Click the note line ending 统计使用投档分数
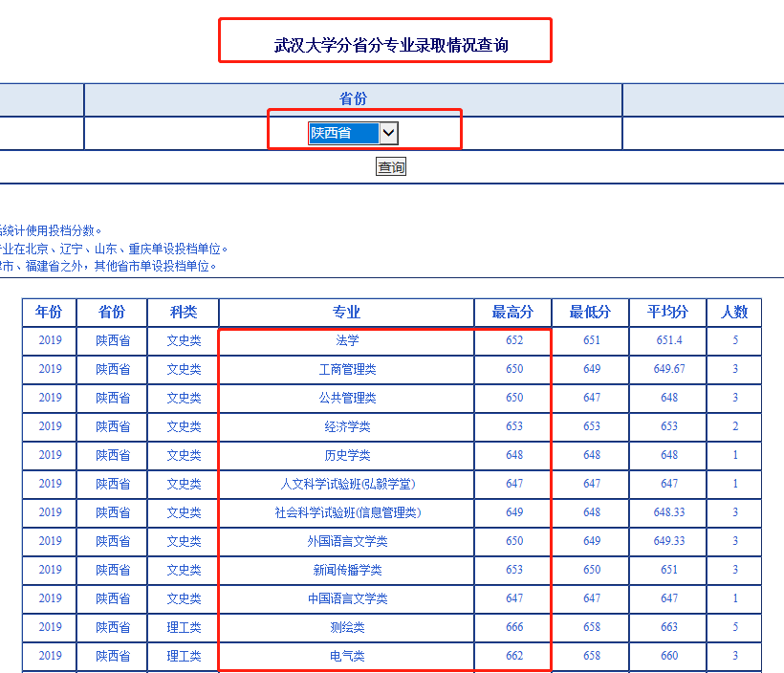 51,230
